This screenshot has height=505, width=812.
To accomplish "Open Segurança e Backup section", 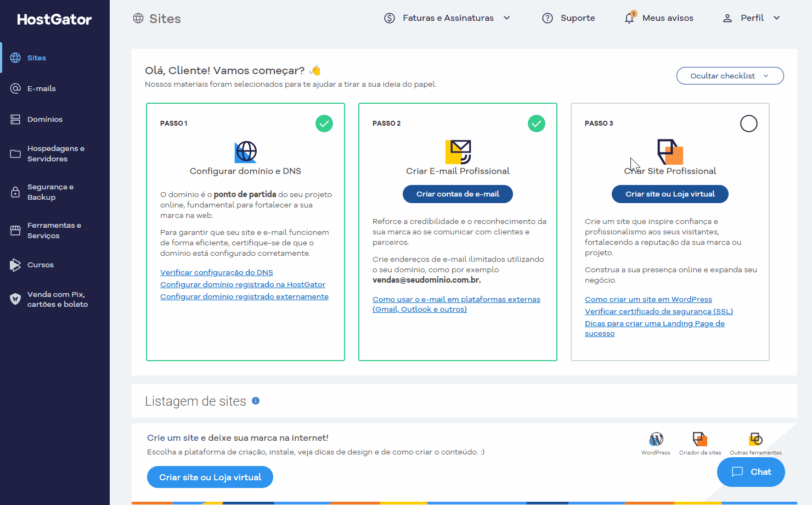I will pos(55,192).
